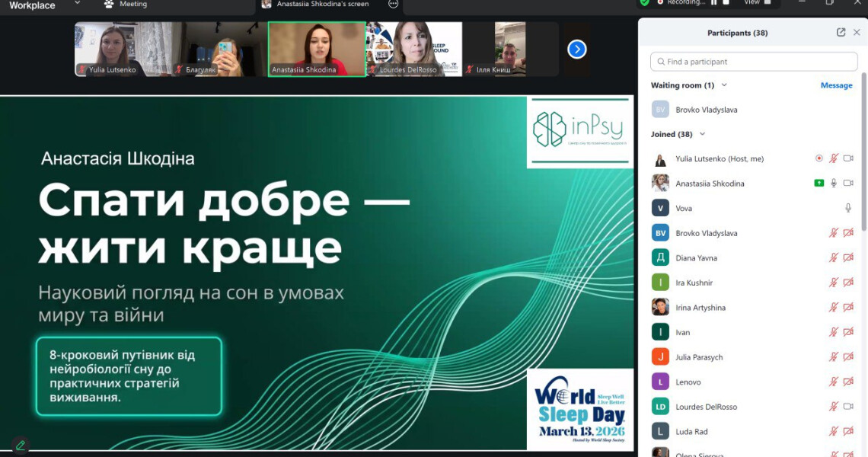Click Vova's microphone icon
The width and height of the screenshot is (868, 457).
click(848, 208)
